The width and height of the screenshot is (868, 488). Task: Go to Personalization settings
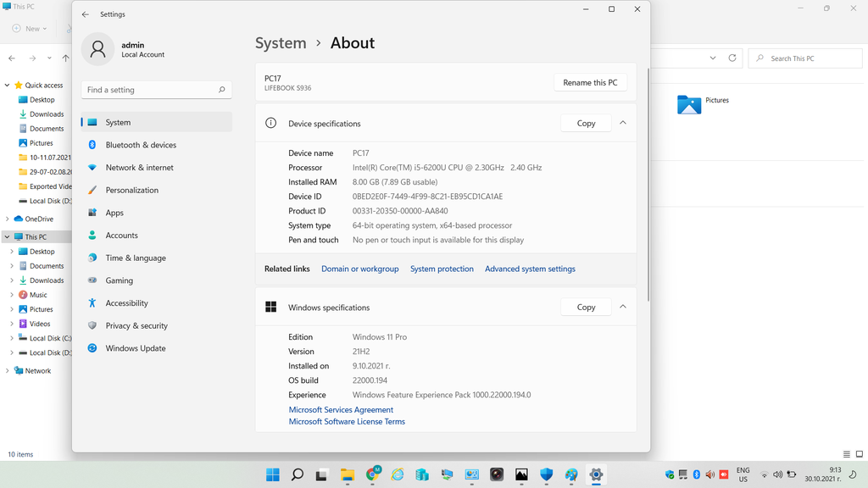point(131,191)
